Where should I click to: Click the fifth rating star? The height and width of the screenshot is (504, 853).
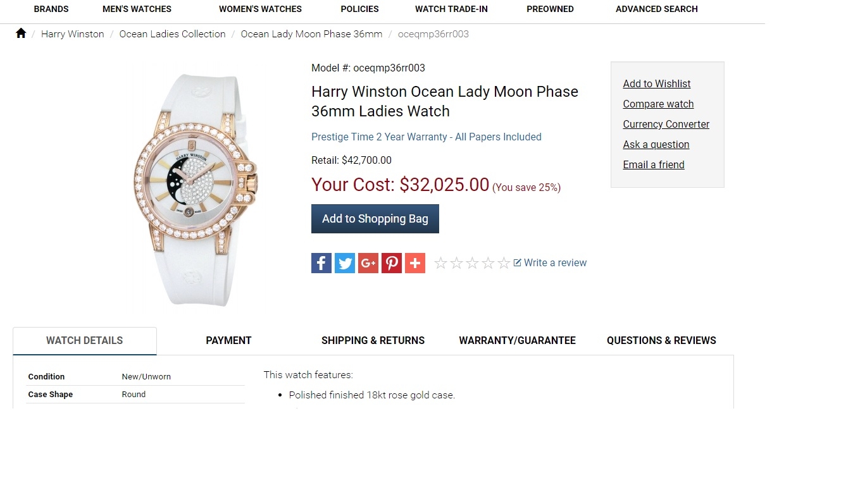[504, 263]
